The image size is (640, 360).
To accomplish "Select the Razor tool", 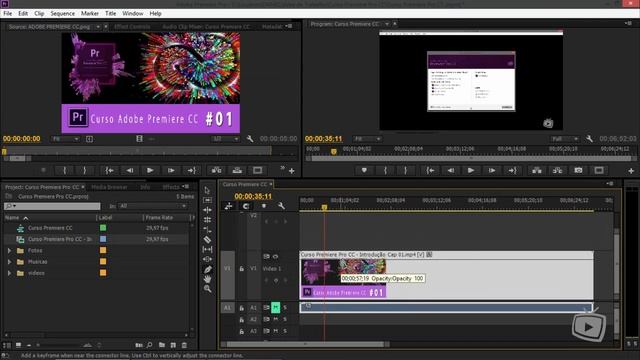I will [x=207, y=240].
